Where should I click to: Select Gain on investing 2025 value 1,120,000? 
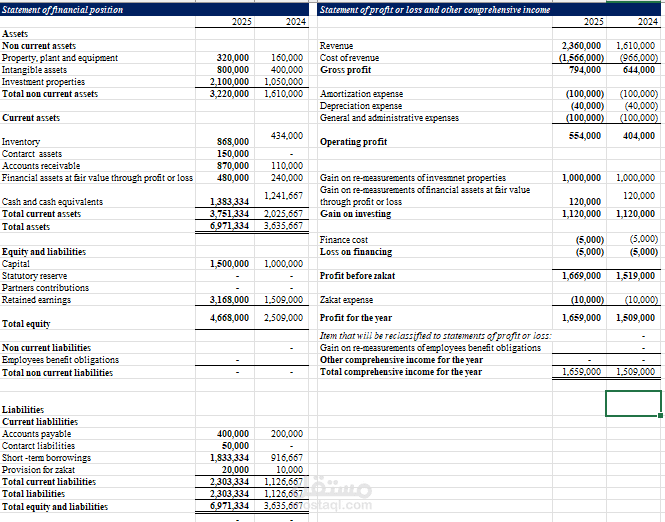tap(581, 214)
